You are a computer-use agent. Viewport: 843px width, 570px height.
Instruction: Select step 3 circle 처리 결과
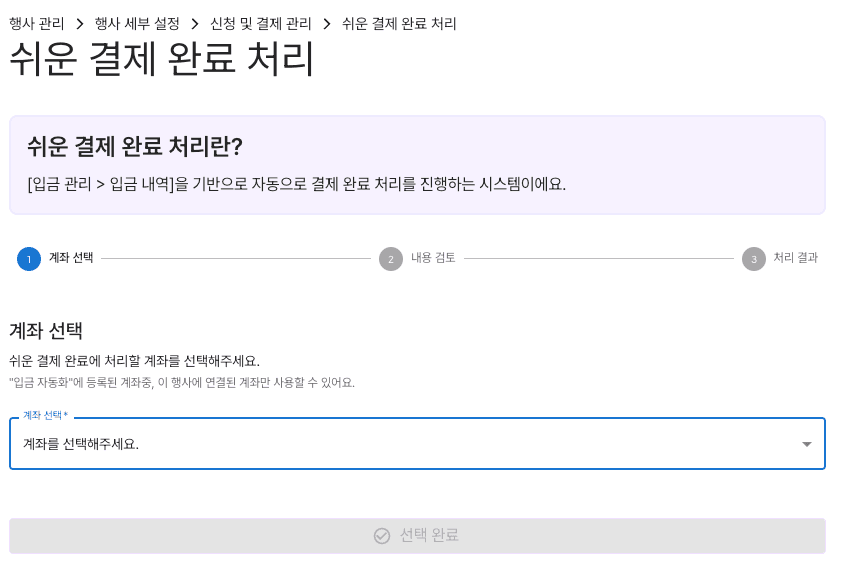tap(754, 259)
